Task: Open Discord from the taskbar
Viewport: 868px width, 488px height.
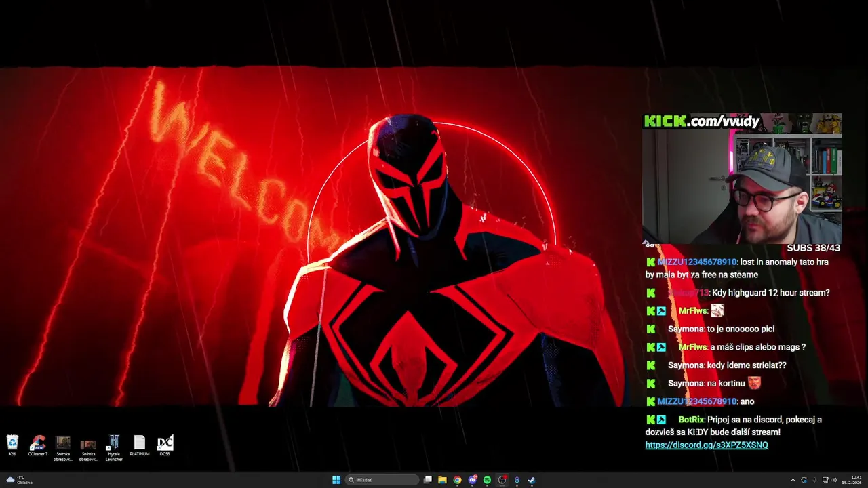Action: (x=472, y=480)
